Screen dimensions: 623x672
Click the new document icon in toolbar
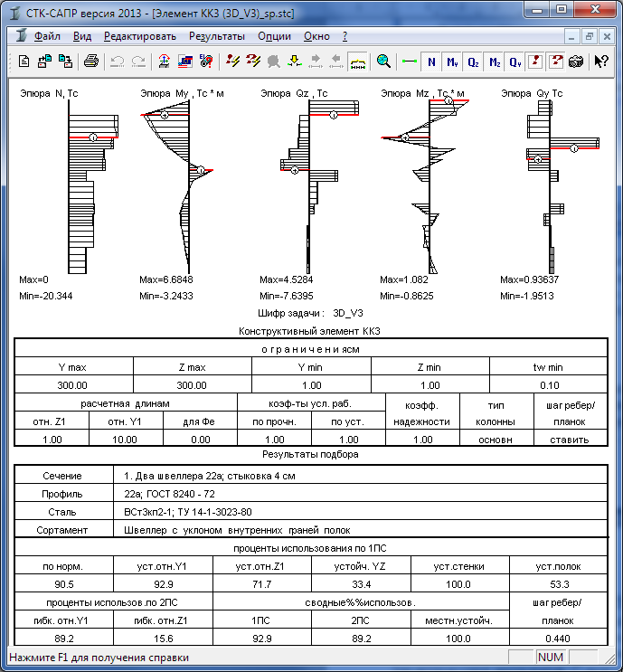[x=24, y=62]
